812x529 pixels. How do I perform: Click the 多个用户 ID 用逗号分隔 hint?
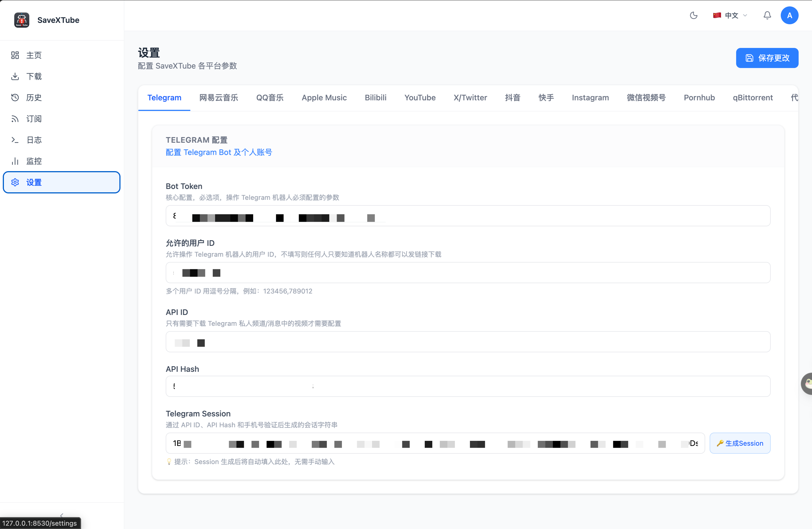coord(239,291)
